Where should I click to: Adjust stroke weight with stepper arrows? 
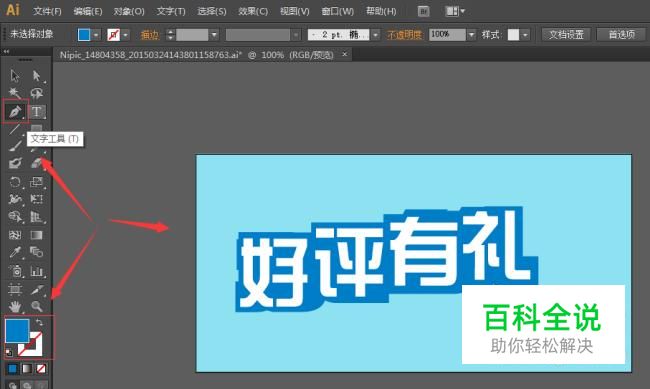pyautogui.click(x=170, y=35)
